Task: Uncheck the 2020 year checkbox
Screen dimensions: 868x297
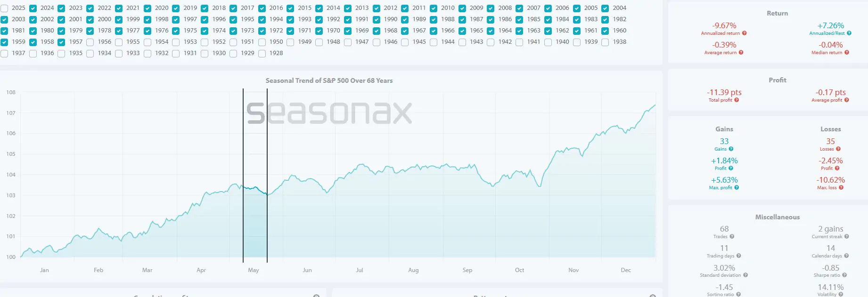Action: [x=147, y=8]
